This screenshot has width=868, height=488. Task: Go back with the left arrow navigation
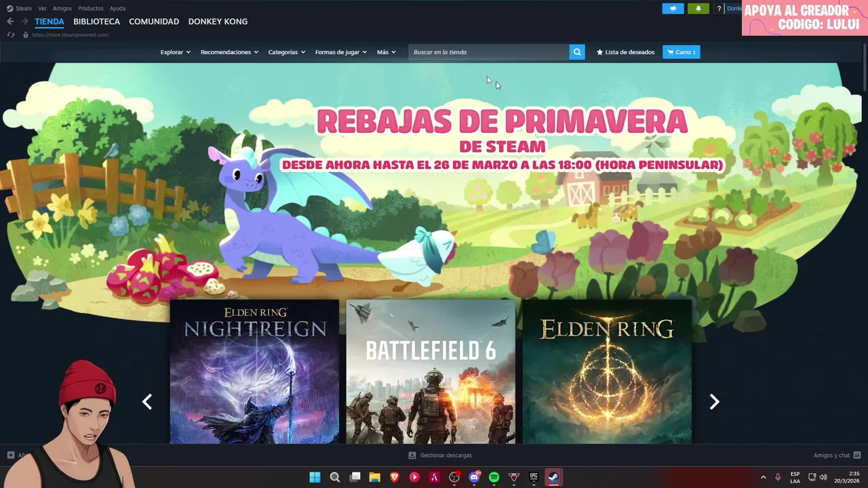[10, 22]
